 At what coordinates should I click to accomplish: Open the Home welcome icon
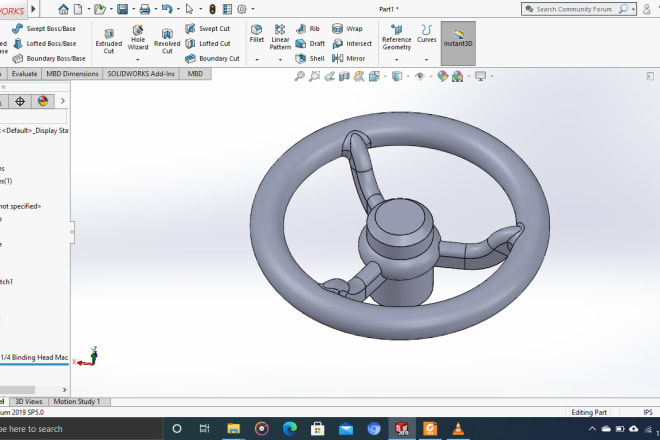(63, 9)
